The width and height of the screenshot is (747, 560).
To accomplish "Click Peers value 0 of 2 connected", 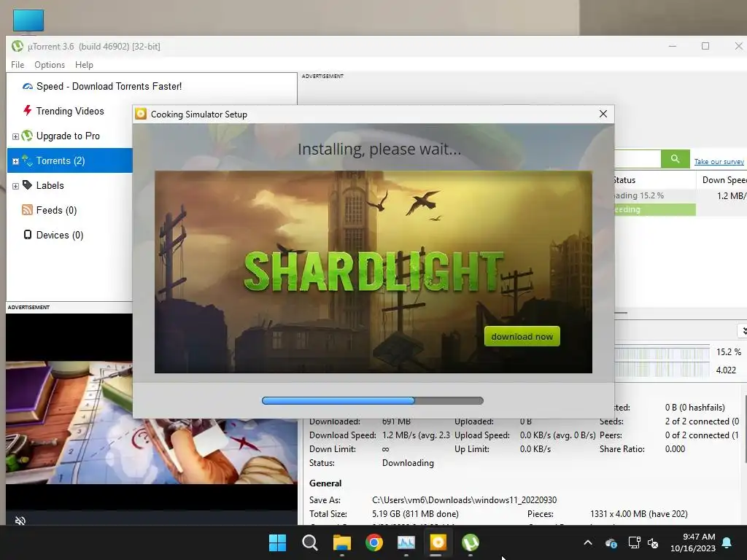I will click(702, 435).
